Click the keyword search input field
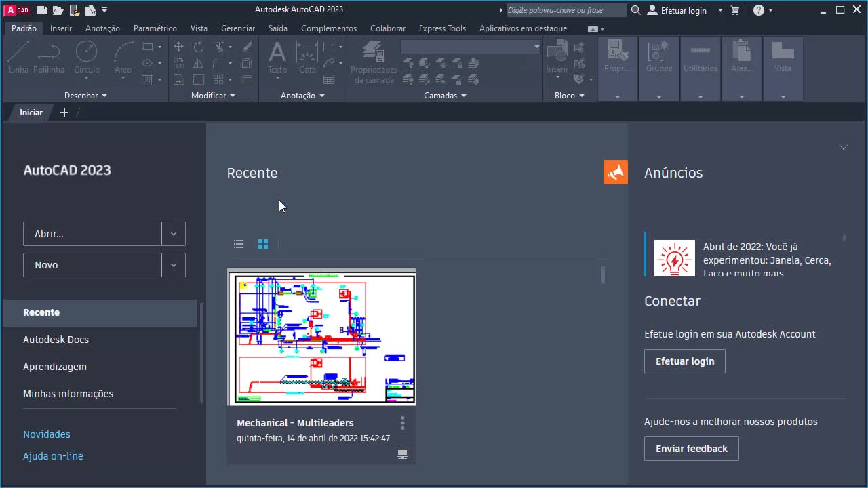The image size is (868, 488). tap(566, 10)
